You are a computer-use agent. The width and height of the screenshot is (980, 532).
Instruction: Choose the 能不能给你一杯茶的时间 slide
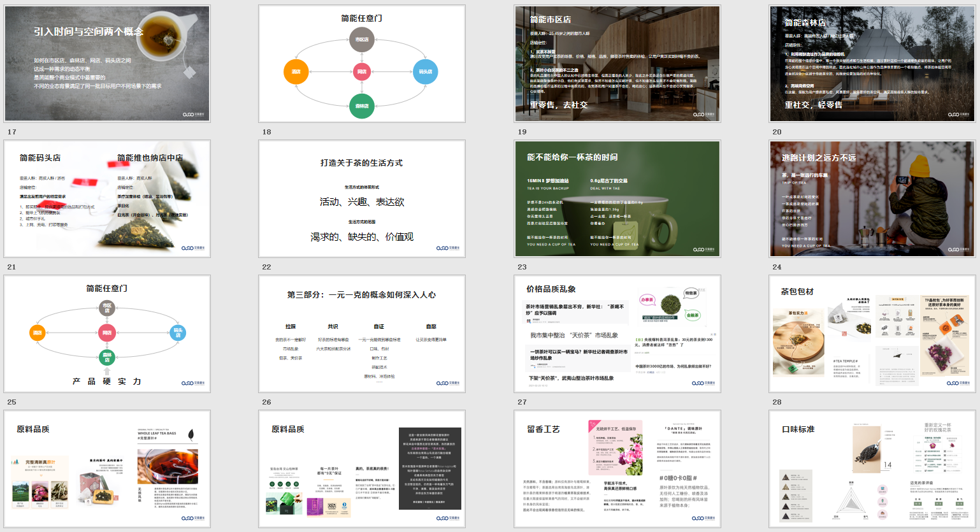point(617,199)
